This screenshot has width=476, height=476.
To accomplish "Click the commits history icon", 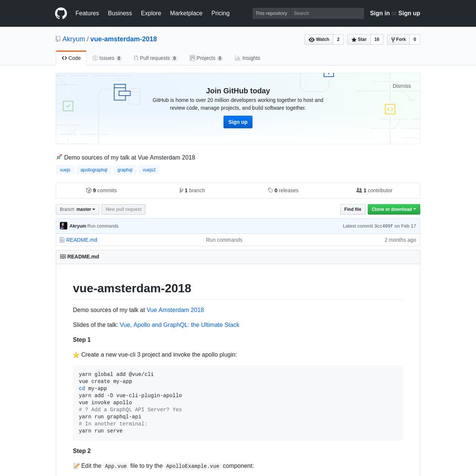I will point(89,190).
